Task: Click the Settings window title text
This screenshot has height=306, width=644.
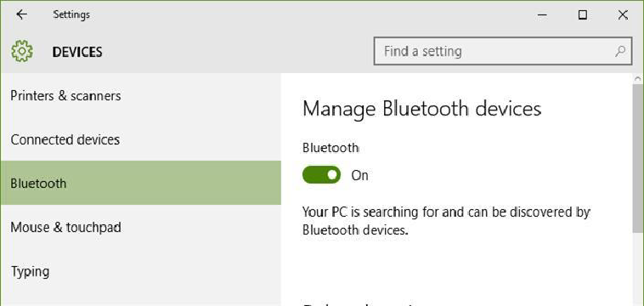Action: 71,15
